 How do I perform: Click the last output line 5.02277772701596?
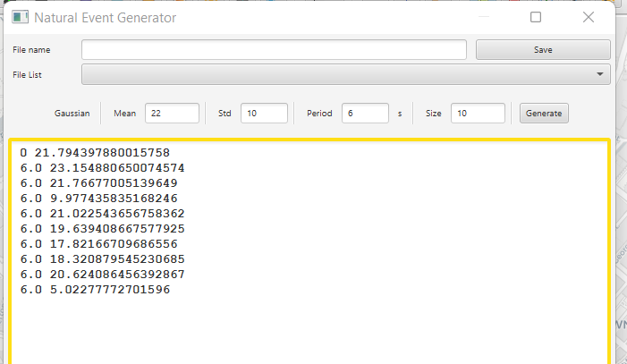click(x=95, y=290)
